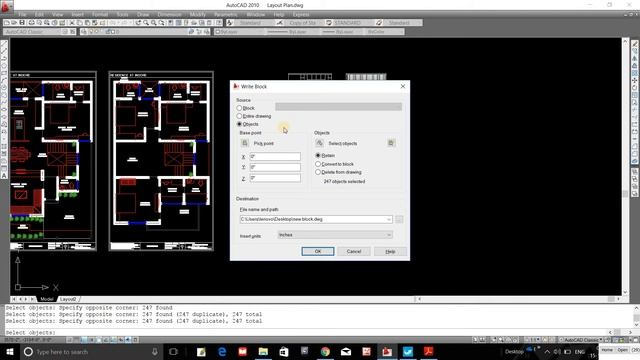Click the Y base point field
The image size is (640, 360).
[275, 167]
